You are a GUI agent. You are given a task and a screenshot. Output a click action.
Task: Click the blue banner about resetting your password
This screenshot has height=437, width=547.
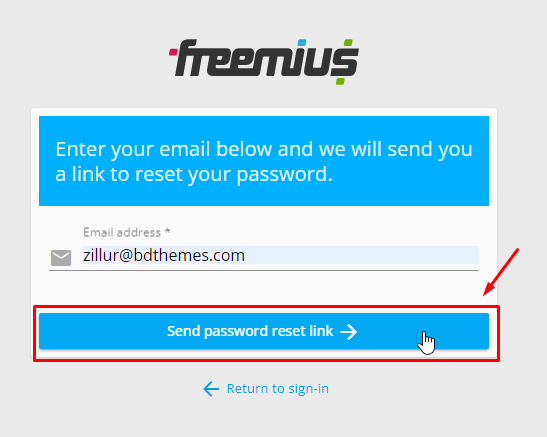tap(264, 161)
